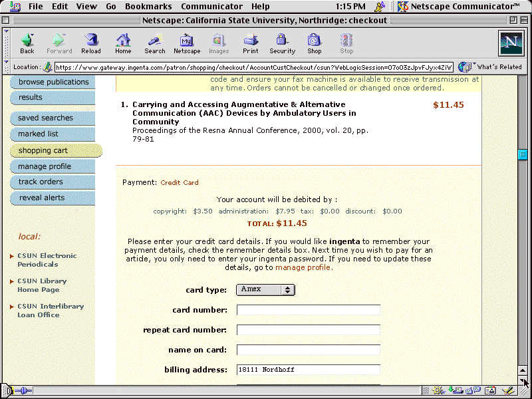Open the CSUN Electronic Periodicals link
Screen dimensions: 532x399
pyautogui.click(x=47, y=260)
